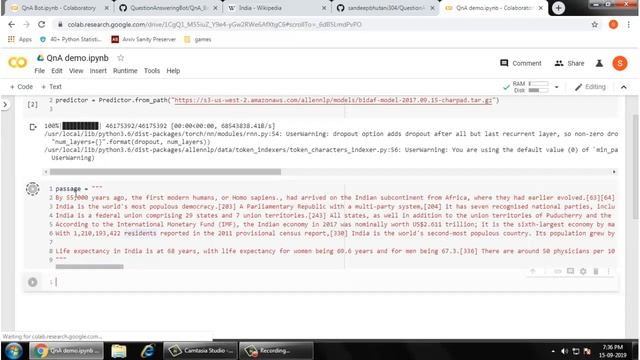This screenshot has height=360, width=640.
Task: Click the output scrollbar right arrow
Action: [x=614, y=172]
